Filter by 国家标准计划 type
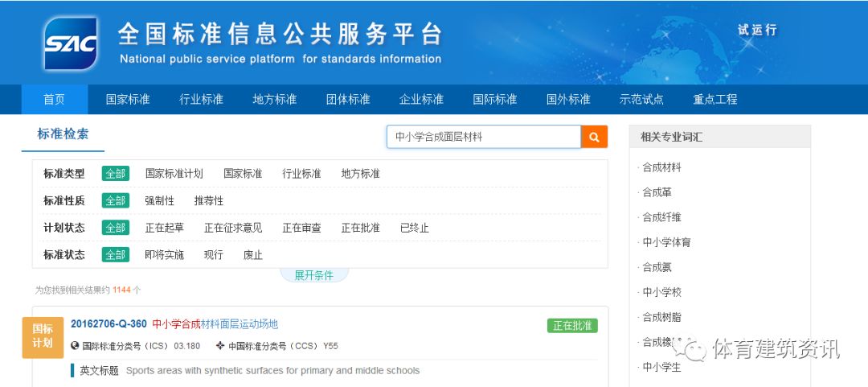 coord(174,174)
